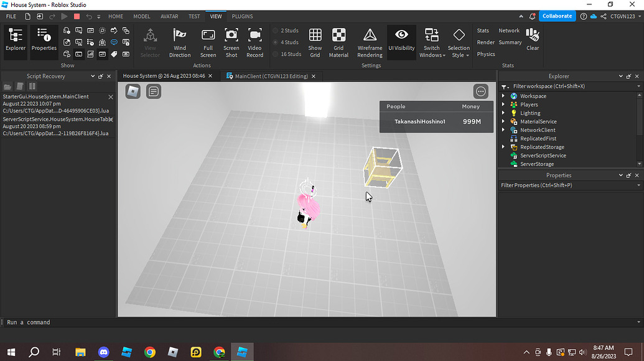Select the 16 Studs grid option
This screenshot has width=644, height=361.
(x=288, y=54)
